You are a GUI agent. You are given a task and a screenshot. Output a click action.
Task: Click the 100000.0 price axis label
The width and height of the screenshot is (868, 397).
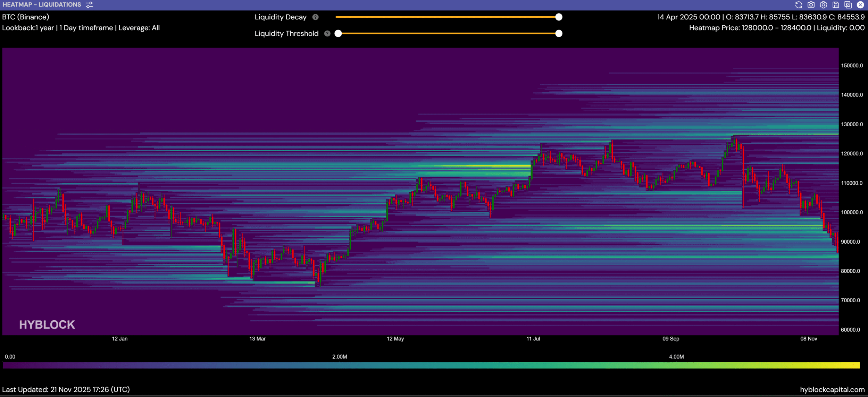[x=852, y=212]
